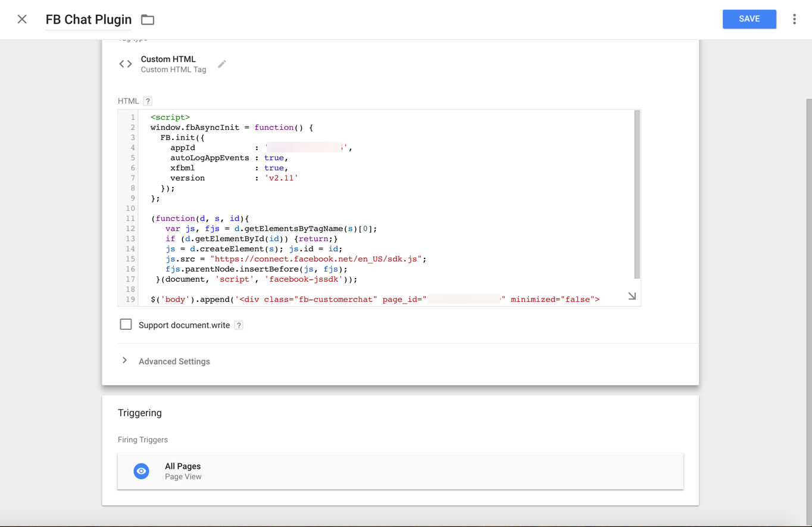This screenshot has width=812, height=527.
Task: Click the sdk.js URL string in code
Action: click(316, 259)
